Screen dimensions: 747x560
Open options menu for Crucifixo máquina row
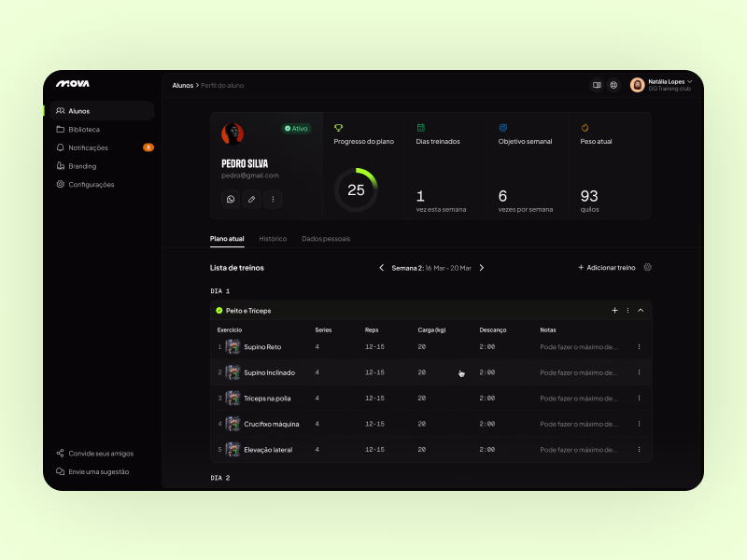click(639, 424)
